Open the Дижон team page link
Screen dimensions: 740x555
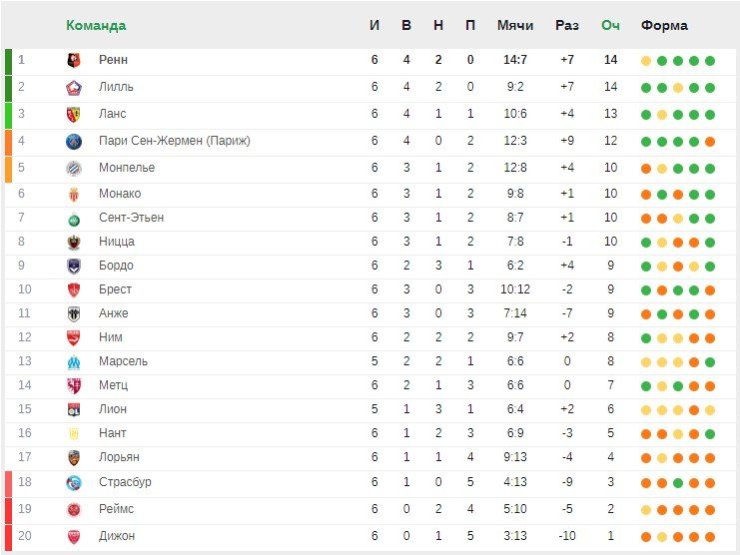pos(117,536)
